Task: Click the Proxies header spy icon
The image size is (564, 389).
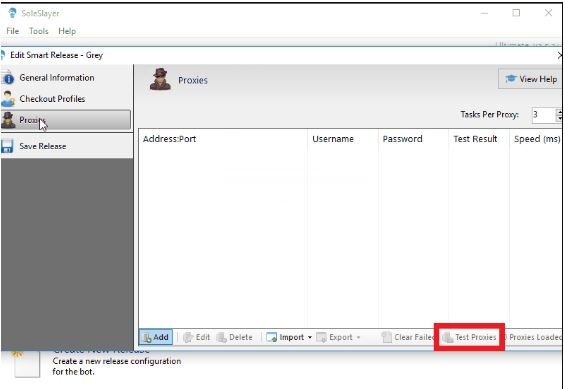Action: pos(160,79)
